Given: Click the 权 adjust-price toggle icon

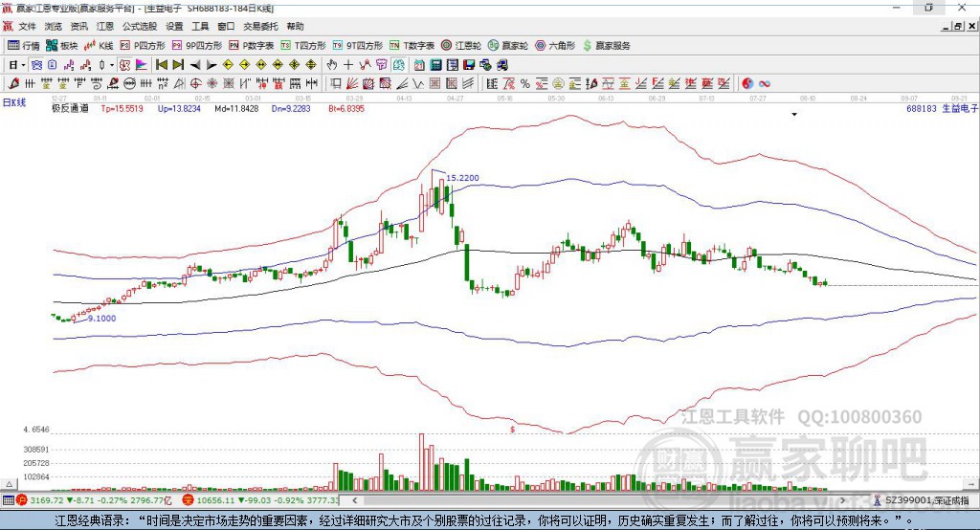Looking at the screenshot, I should tap(125, 65).
